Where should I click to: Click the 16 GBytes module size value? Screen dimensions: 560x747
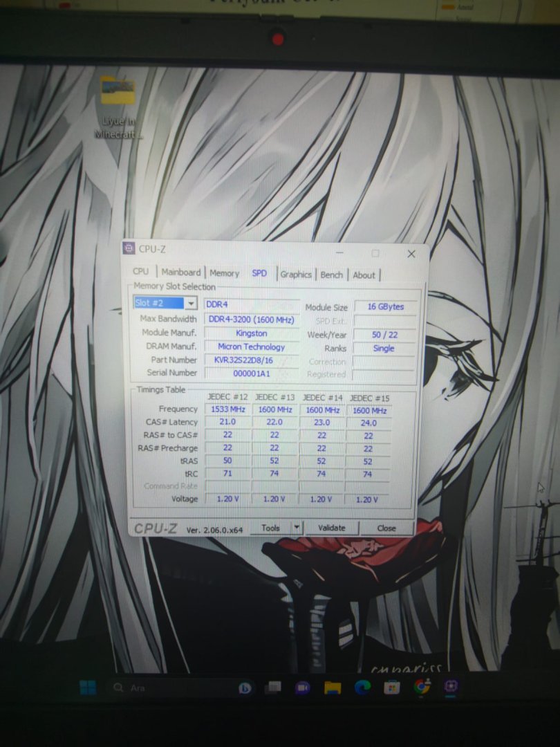click(385, 307)
